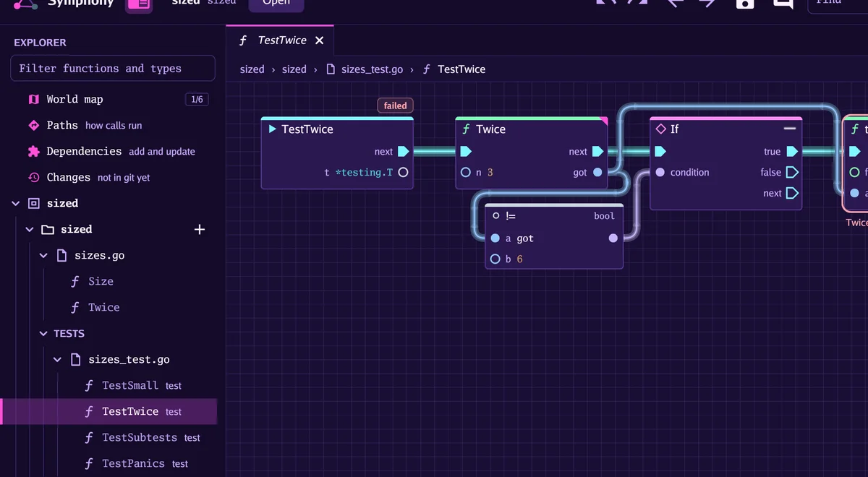
Task: Click the failed status badge
Action: pyautogui.click(x=395, y=106)
